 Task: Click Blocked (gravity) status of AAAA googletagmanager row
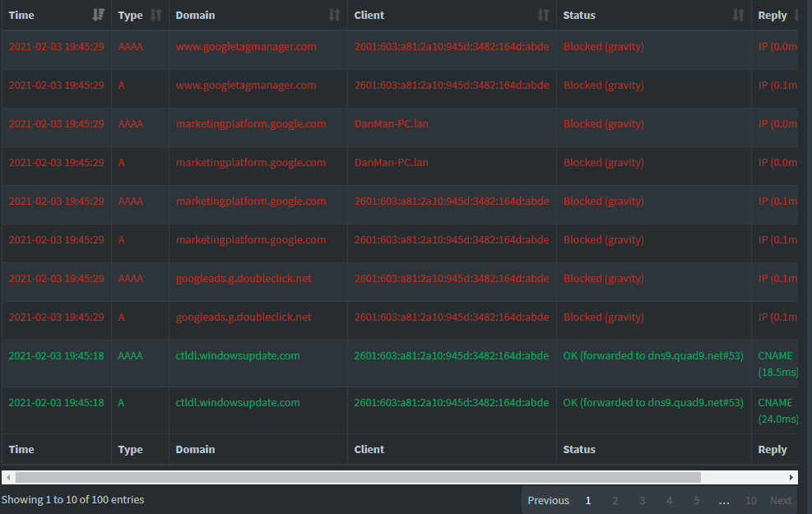point(603,47)
